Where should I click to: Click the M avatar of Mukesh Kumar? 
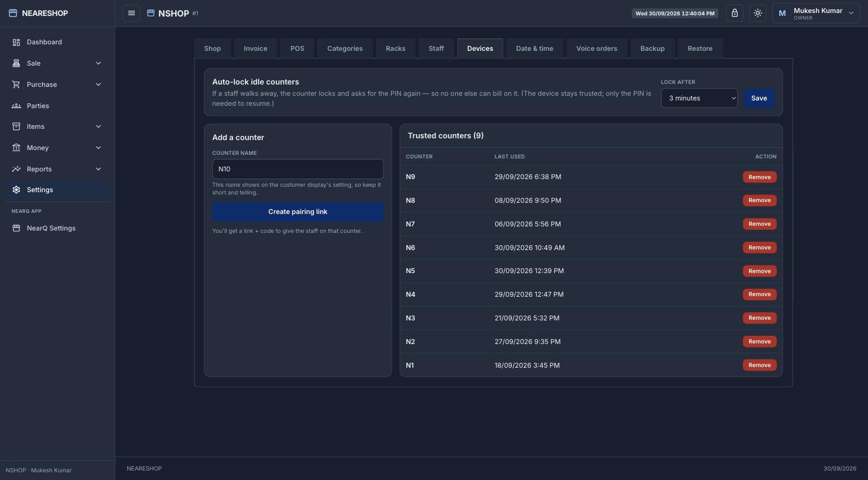[x=782, y=13]
